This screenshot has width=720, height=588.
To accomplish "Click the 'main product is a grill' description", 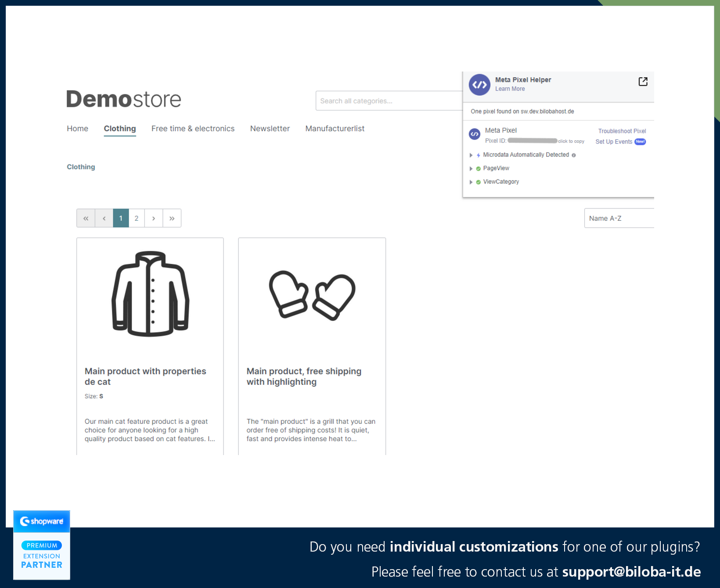I will point(311,430).
